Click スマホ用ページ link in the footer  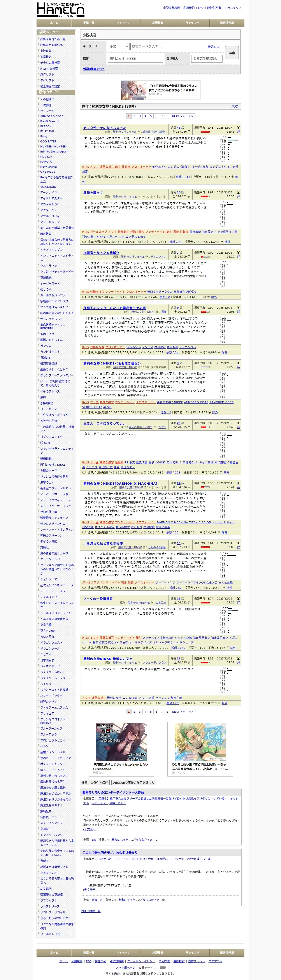(x=125, y=968)
